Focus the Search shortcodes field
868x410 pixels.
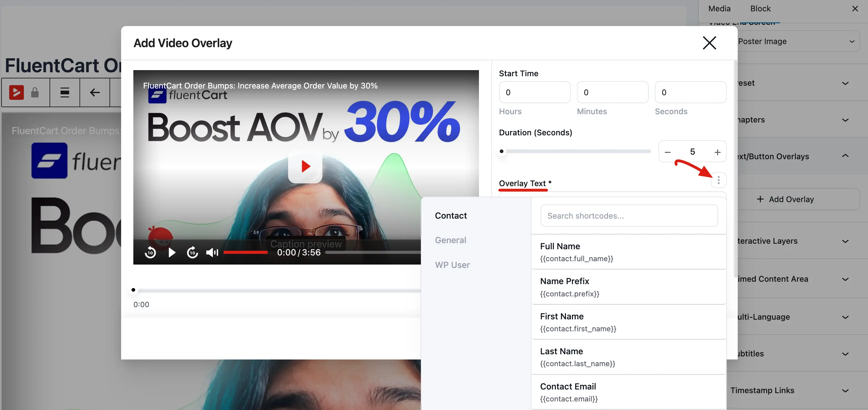click(x=629, y=216)
